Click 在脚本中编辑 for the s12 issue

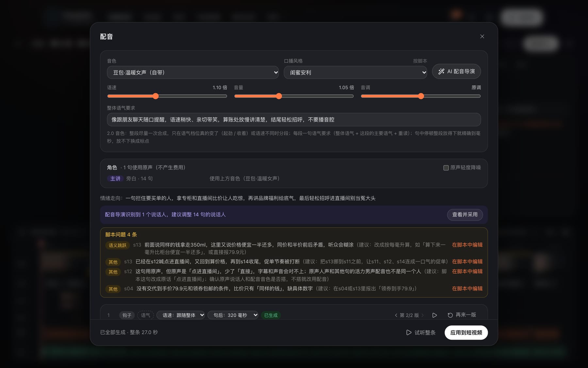pyautogui.click(x=467, y=271)
